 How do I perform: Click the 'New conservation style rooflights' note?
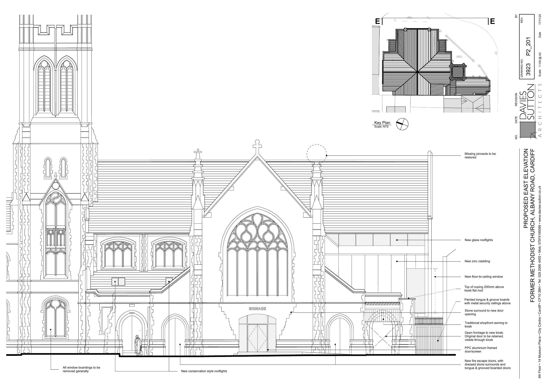pyautogui.click(x=204, y=371)
